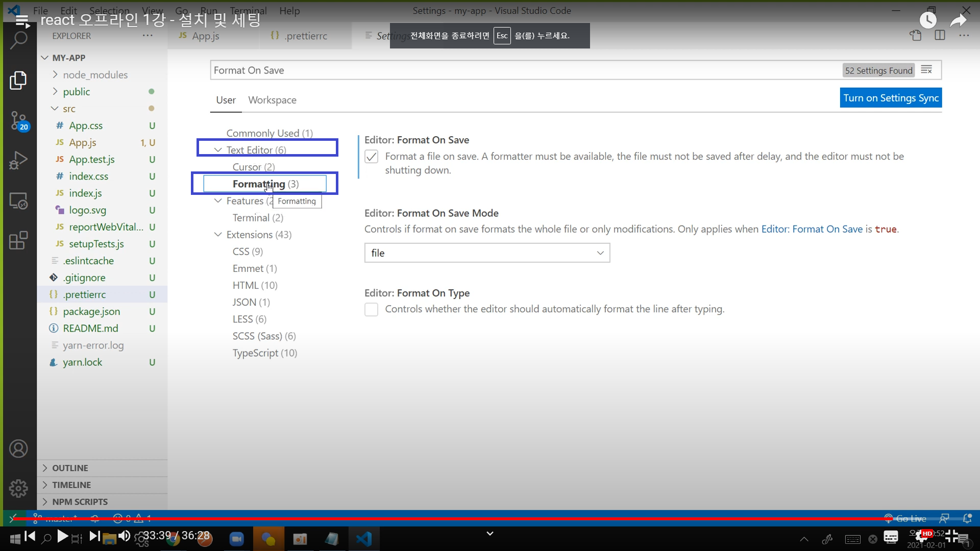Click the video Share arrow icon
This screenshot has height=551, width=980.
click(x=958, y=20)
